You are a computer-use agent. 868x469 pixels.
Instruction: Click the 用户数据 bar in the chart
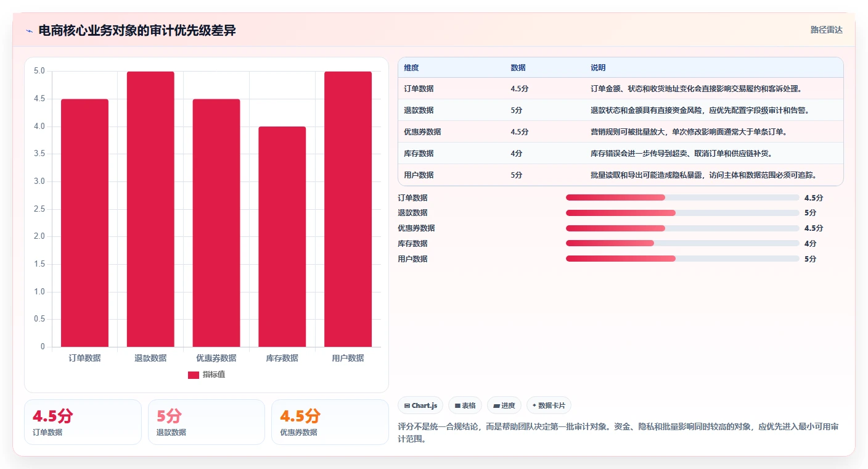348,209
